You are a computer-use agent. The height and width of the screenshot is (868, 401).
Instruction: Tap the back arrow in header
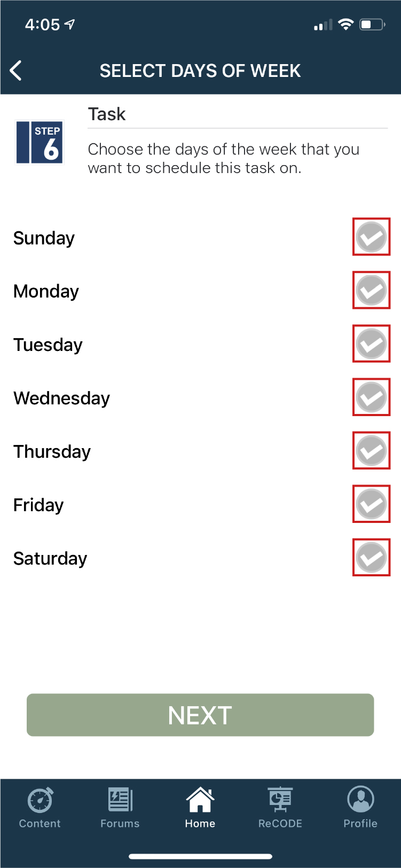[16, 71]
